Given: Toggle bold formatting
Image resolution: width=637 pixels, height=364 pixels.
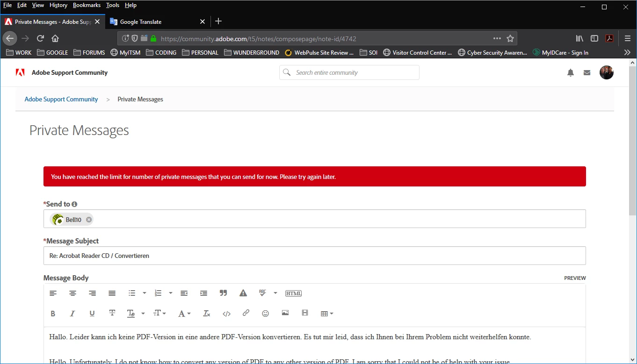Looking at the screenshot, I should [53, 314].
